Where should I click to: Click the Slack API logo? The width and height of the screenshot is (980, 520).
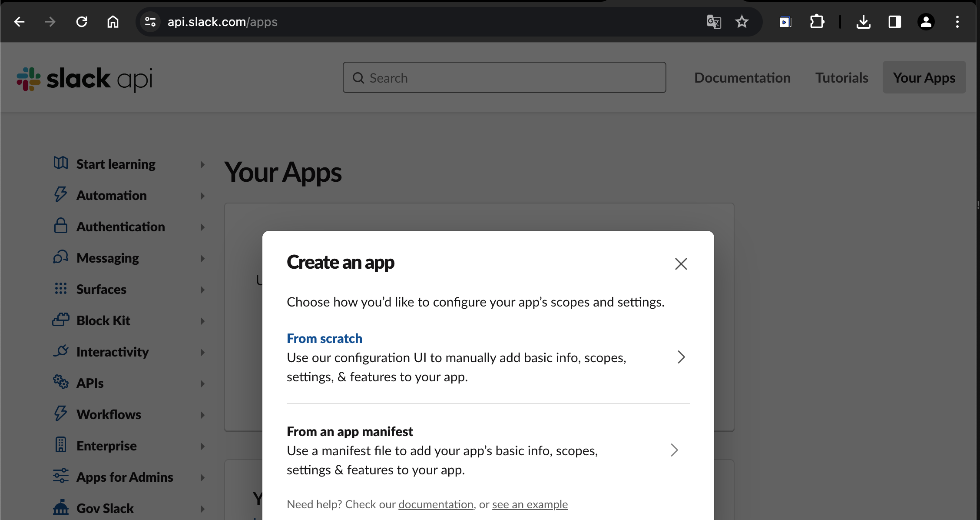(x=85, y=79)
